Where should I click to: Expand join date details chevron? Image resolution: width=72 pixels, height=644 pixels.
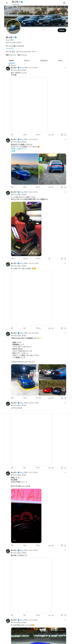tap(36, 52)
